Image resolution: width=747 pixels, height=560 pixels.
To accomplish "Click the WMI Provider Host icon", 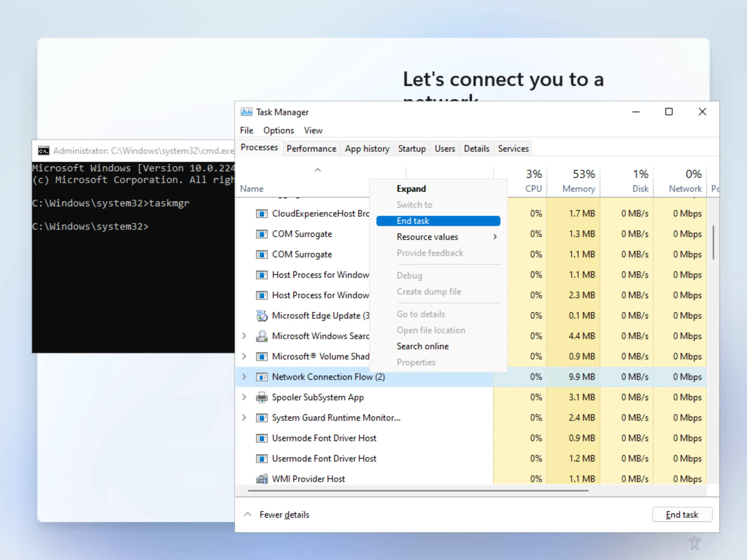I will pos(262,479).
